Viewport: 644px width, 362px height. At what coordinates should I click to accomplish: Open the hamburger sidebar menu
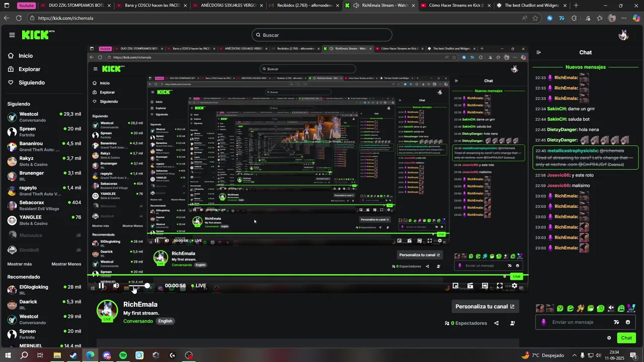pos(12,35)
